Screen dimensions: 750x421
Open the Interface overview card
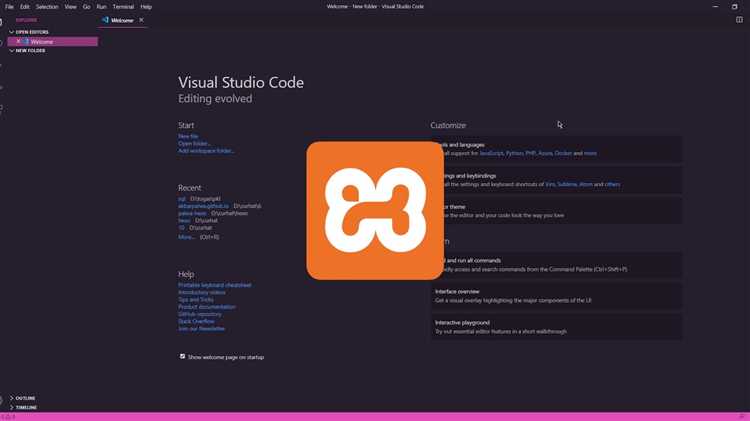click(x=557, y=296)
